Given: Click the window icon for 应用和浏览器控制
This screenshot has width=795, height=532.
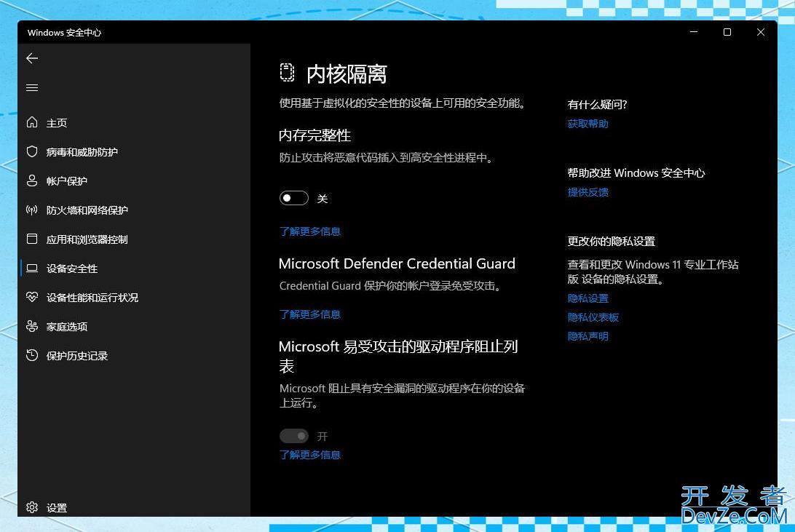Looking at the screenshot, I should pos(32,239).
